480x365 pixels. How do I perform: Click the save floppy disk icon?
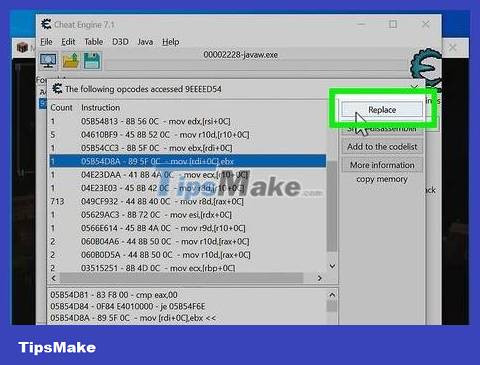(92, 61)
